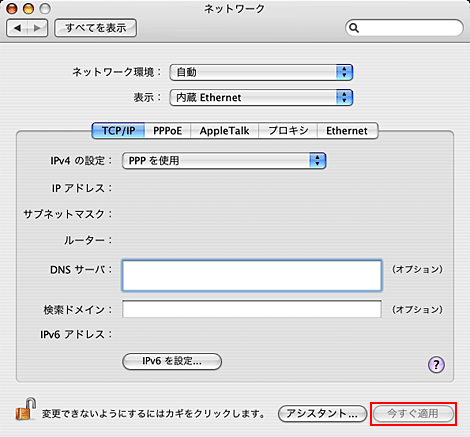Viewport: 470px width, 437px height.
Task: Open the Ethernet tab
Action: 347,131
